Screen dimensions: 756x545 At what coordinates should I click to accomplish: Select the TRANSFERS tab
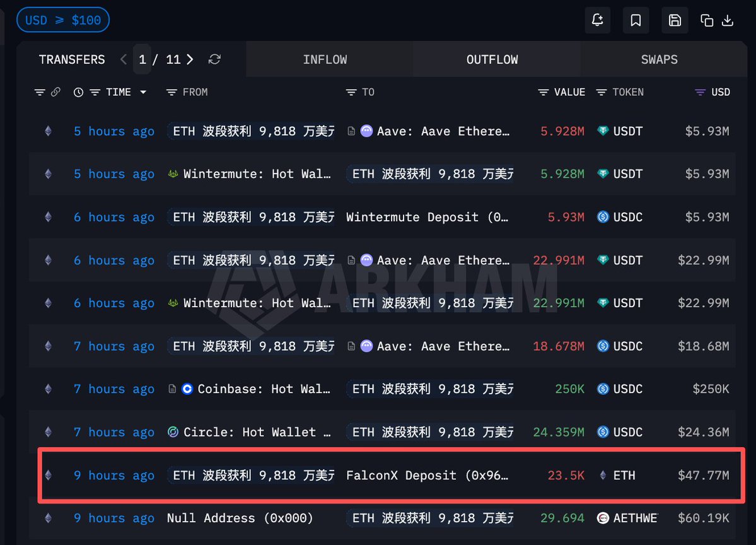pos(72,59)
